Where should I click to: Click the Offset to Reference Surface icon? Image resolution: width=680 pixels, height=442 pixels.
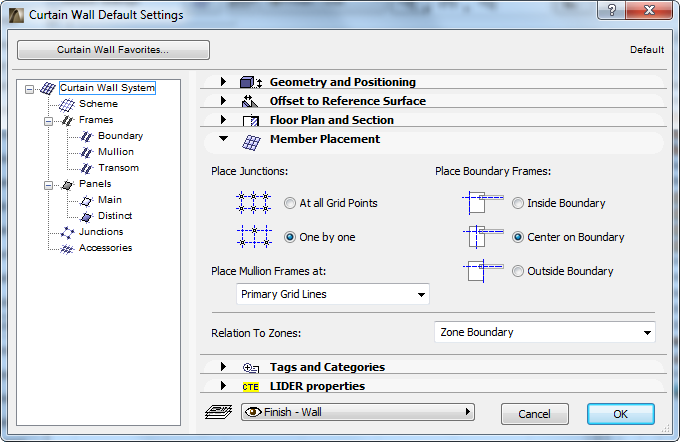coord(250,101)
